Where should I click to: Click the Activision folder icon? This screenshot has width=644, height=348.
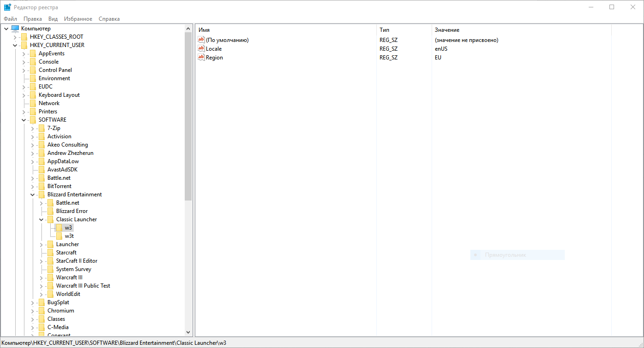click(x=41, y=136)
